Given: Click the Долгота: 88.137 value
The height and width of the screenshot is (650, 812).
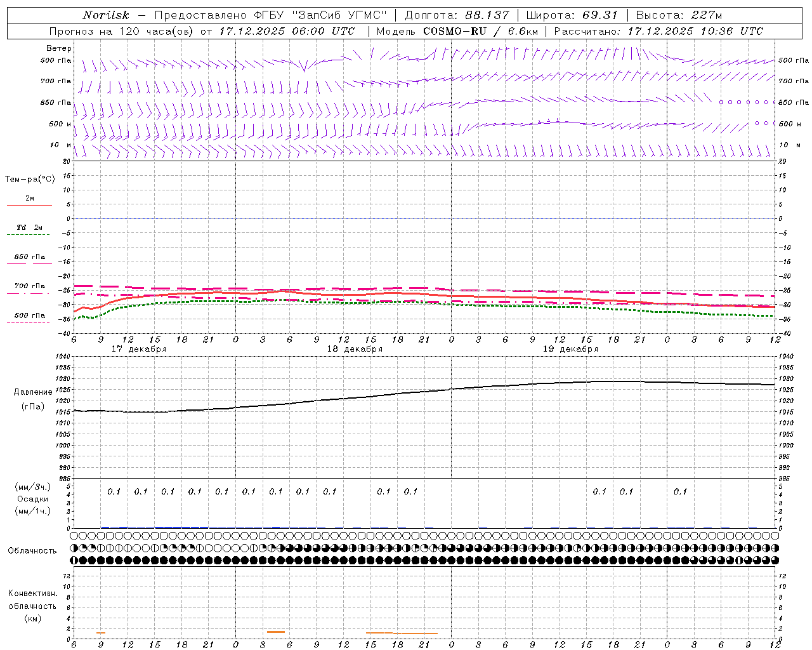Looking at the screenshot, I should pos(457,15).
